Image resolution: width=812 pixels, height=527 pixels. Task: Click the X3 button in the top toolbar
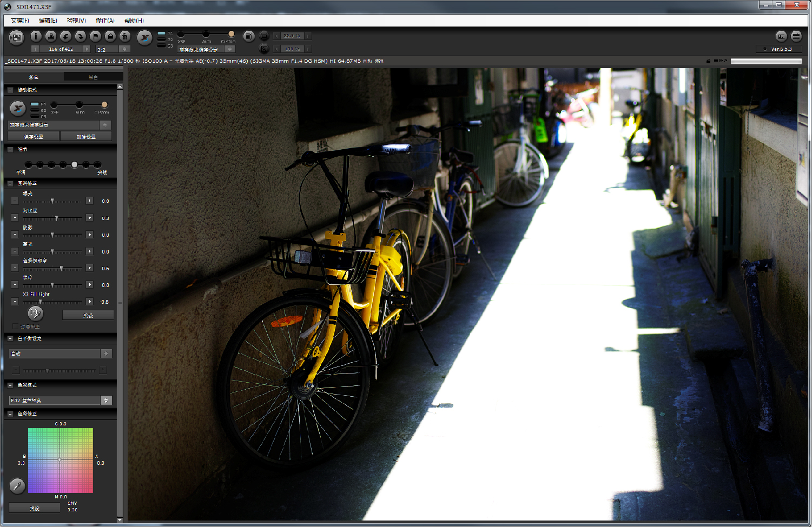tap(144, 37)
